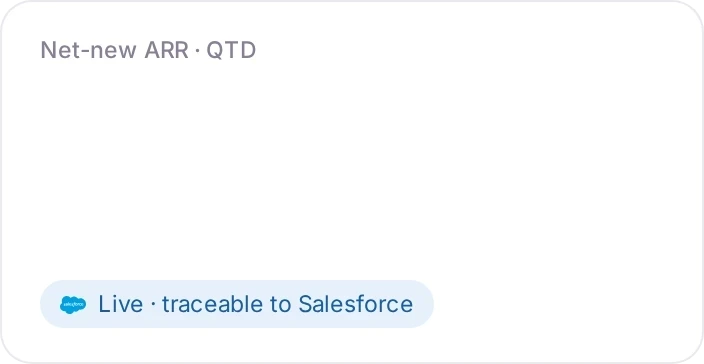Select the light blue Live pill
The image size is (704, 364).
coord(237,304)
